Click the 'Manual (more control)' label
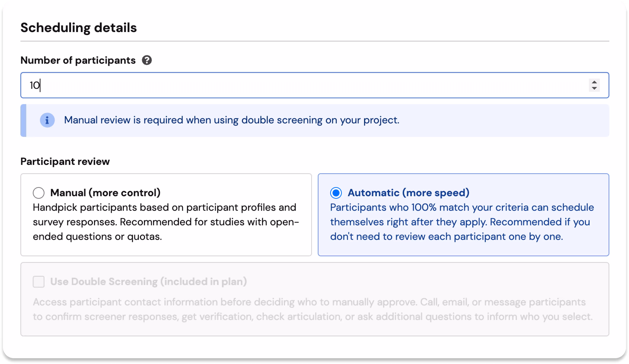 [x=105, y=193]
